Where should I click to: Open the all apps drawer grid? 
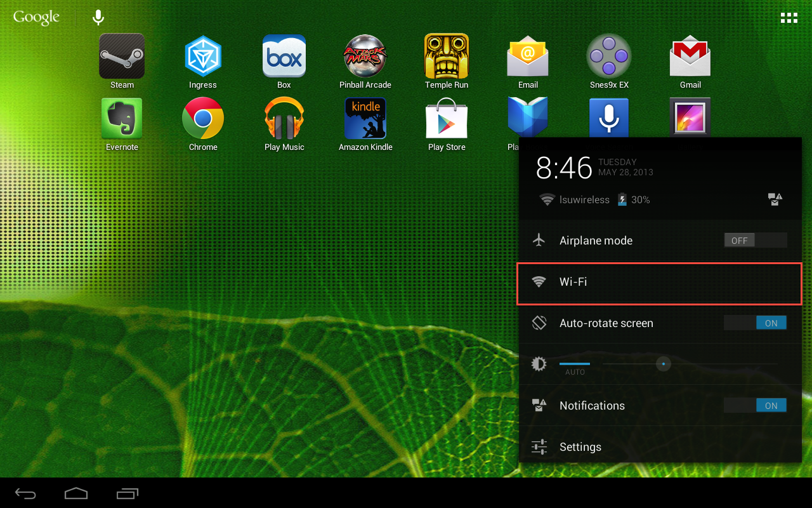[789, 18]
